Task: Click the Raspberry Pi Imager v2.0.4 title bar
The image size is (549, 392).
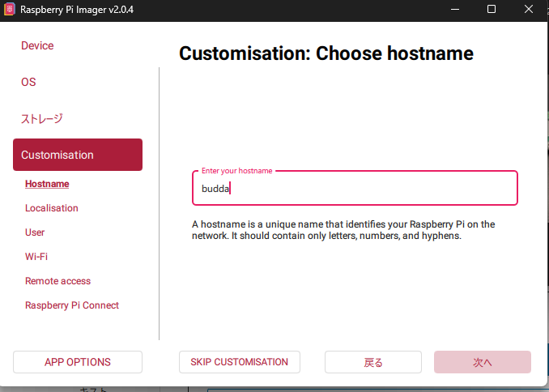Action: tap(243, 10)
